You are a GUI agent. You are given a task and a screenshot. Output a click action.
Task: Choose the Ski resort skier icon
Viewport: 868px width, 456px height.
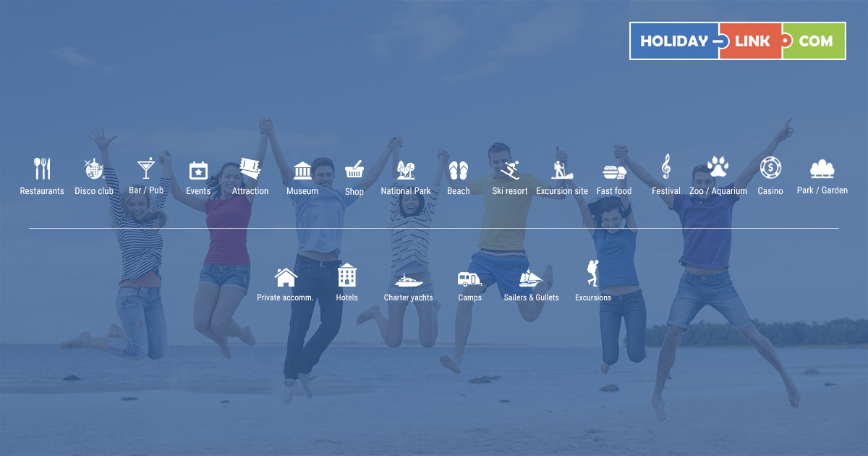[510, 170]
